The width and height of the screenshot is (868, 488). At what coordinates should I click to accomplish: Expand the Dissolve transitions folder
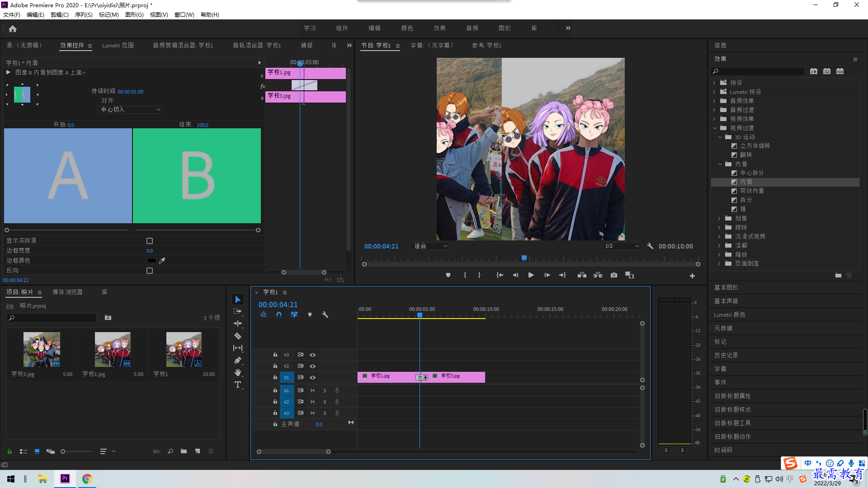point(719,246)
